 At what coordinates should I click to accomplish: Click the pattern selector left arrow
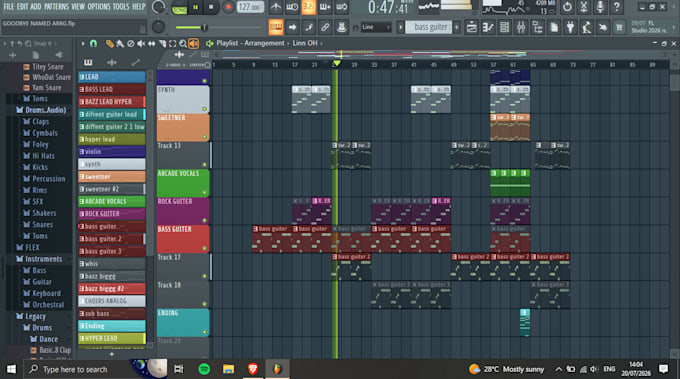pos(401,27)
